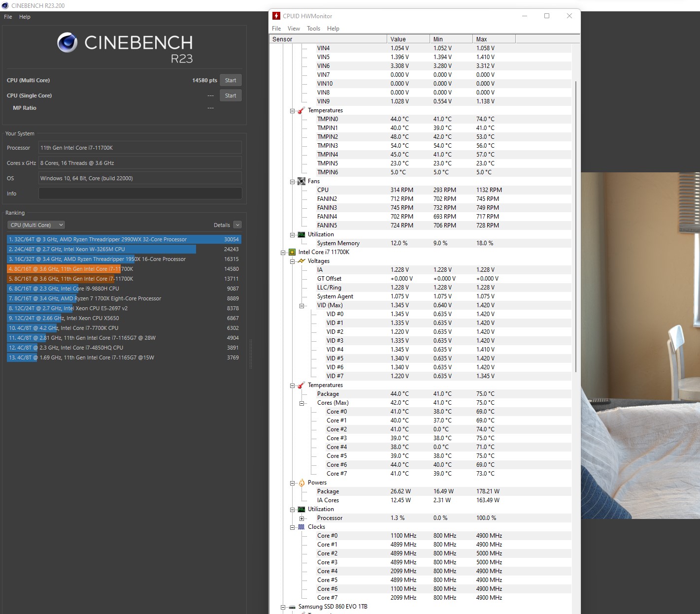Collapse the Powers group
This screenshot has width=700, height=614.
tap(292, 483)
